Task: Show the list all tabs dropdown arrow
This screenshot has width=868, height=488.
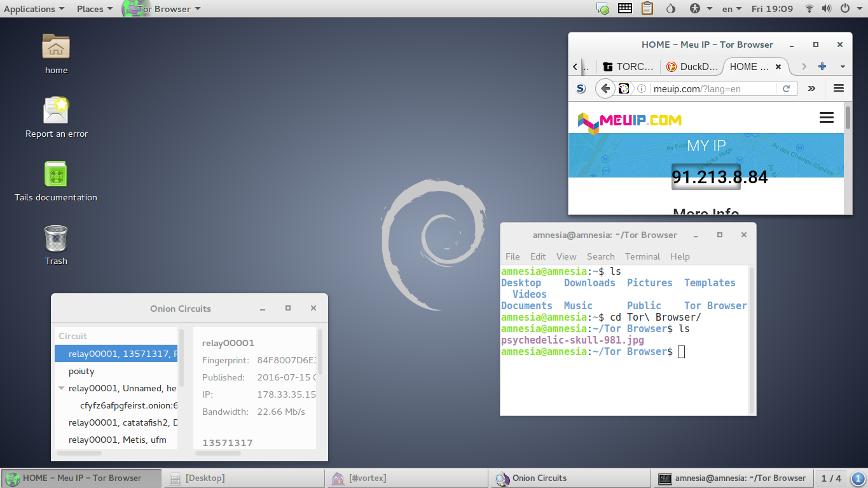Action: coord(843,66)
